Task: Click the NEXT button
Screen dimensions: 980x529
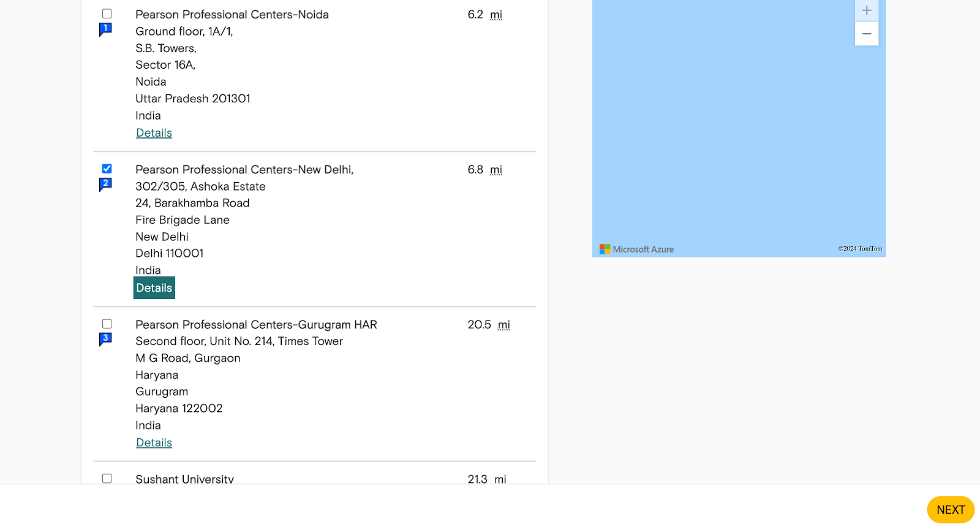Action: tap(951, 509)
